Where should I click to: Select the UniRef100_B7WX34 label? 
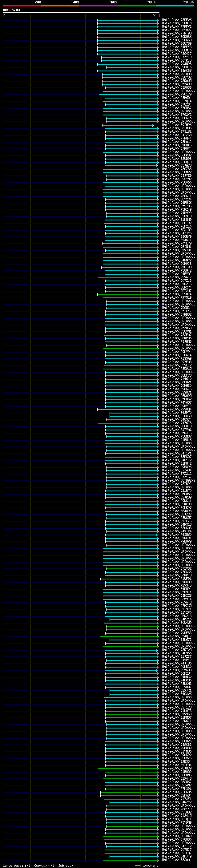(x=176, y=104)
